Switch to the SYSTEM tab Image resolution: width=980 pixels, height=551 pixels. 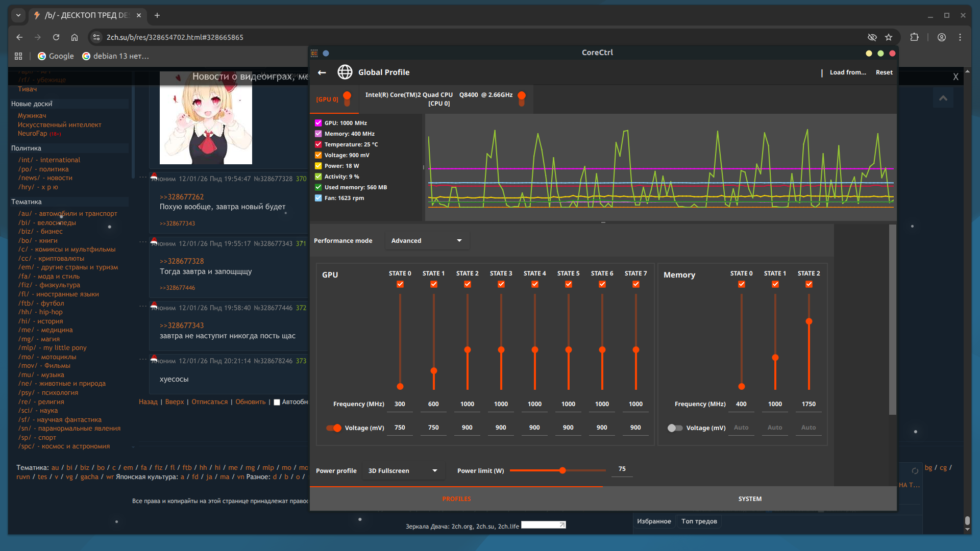(750, 499)
